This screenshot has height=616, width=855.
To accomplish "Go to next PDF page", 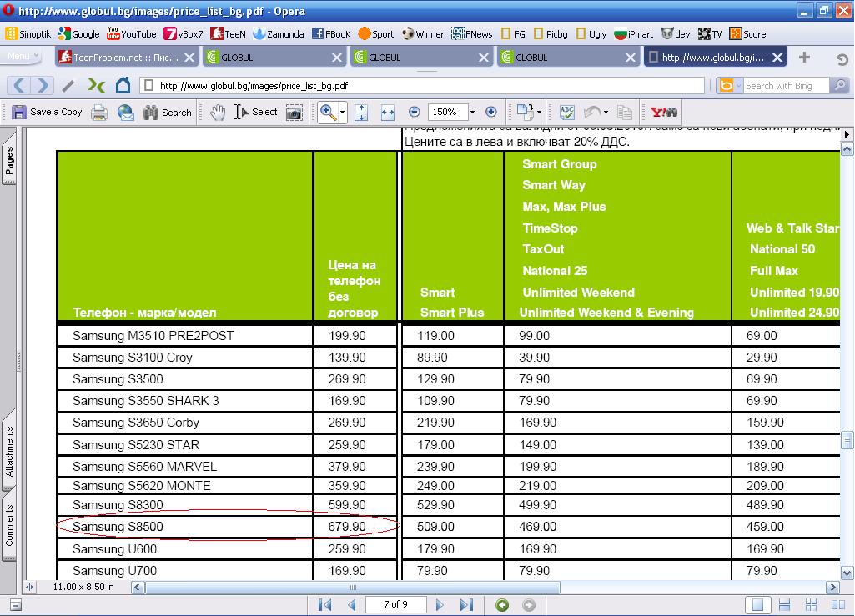I will click(440, 604).
